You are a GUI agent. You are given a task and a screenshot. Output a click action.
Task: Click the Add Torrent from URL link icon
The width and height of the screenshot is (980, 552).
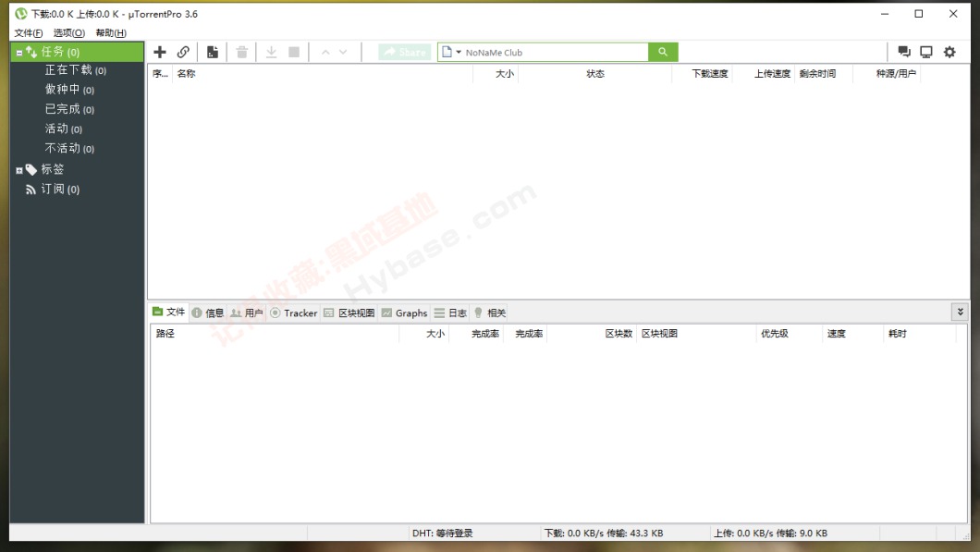click(x=183, y=53)
